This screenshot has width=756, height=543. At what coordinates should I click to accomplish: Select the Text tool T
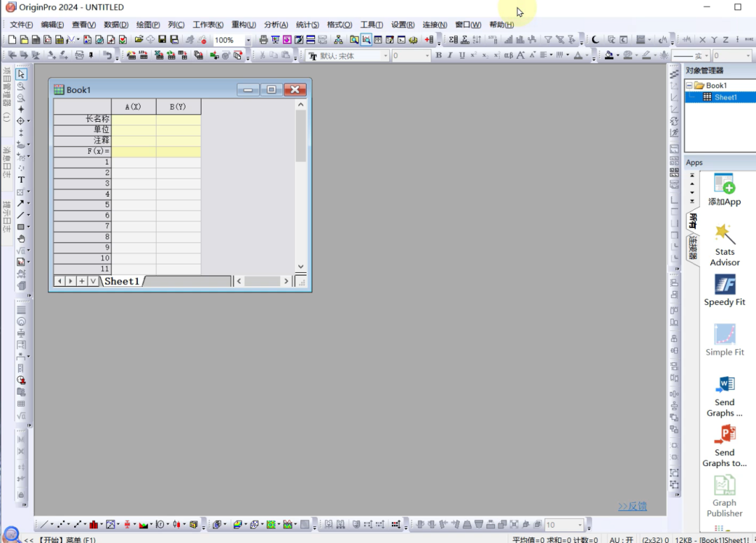[21, 180]
